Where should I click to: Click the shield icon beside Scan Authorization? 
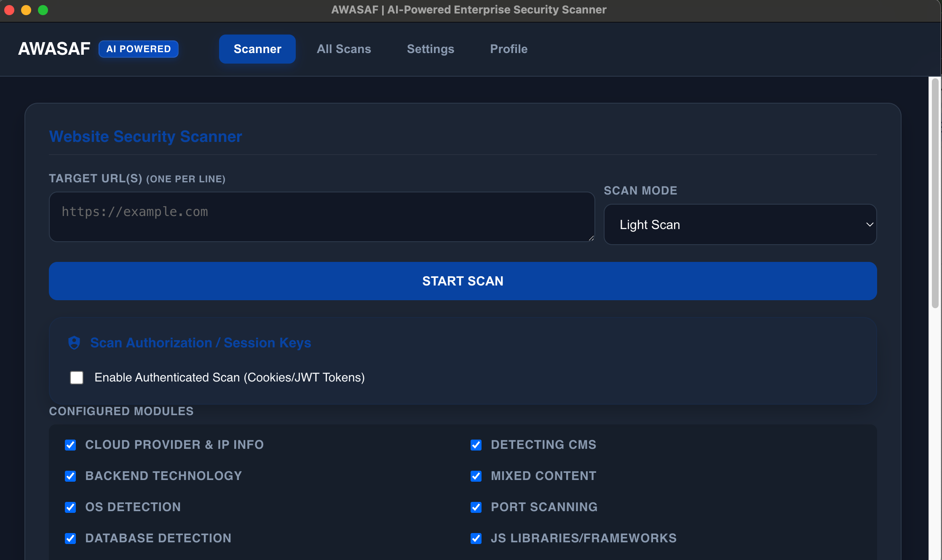(75, 343)
